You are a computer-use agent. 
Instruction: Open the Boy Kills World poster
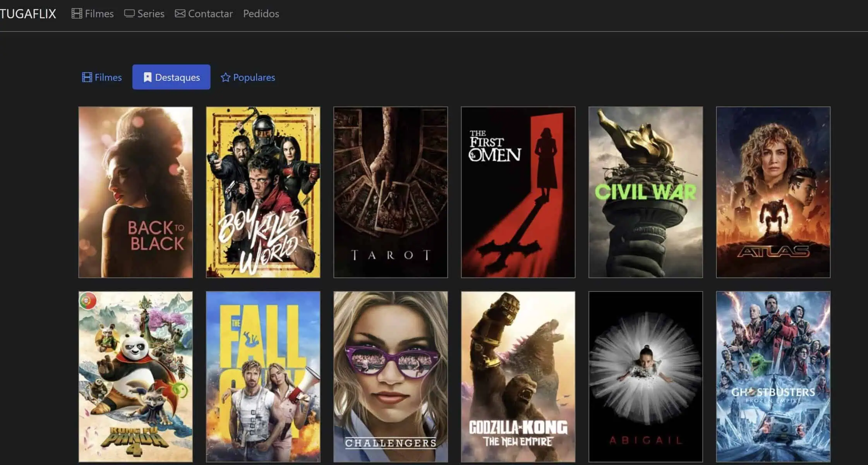(263, 192)
